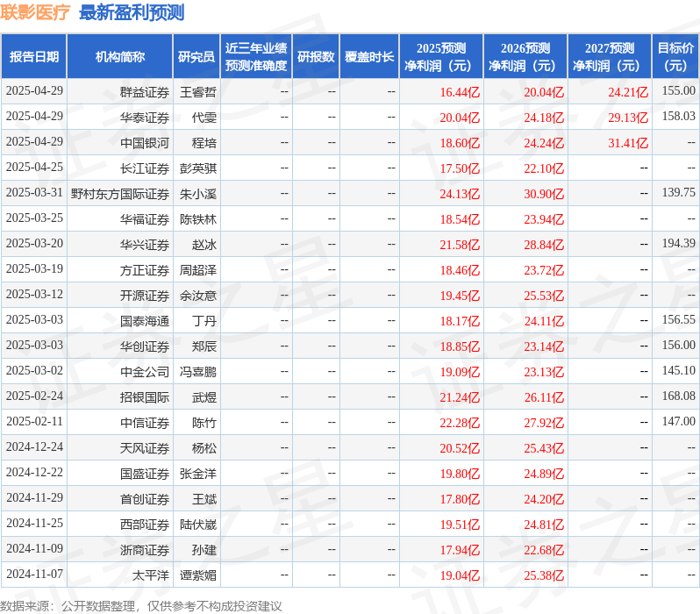Click researcher name 谭紫媚
Image resolution: width=700 pixels, height=614 pixels.
(198, 576)
